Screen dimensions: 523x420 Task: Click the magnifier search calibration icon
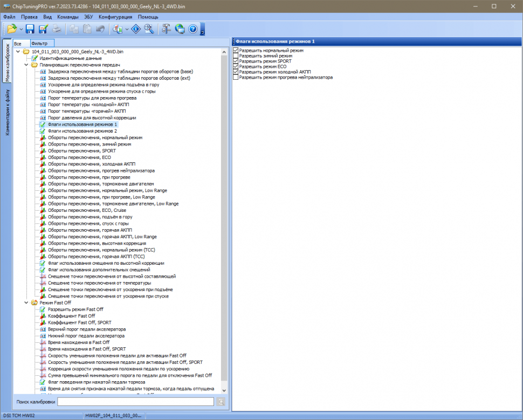149,29
